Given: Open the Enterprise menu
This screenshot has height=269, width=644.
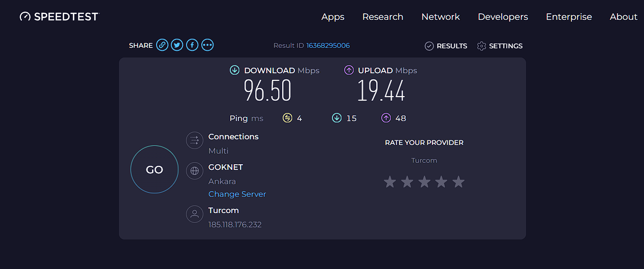Looking at the screenshot, I should [569, 17].
